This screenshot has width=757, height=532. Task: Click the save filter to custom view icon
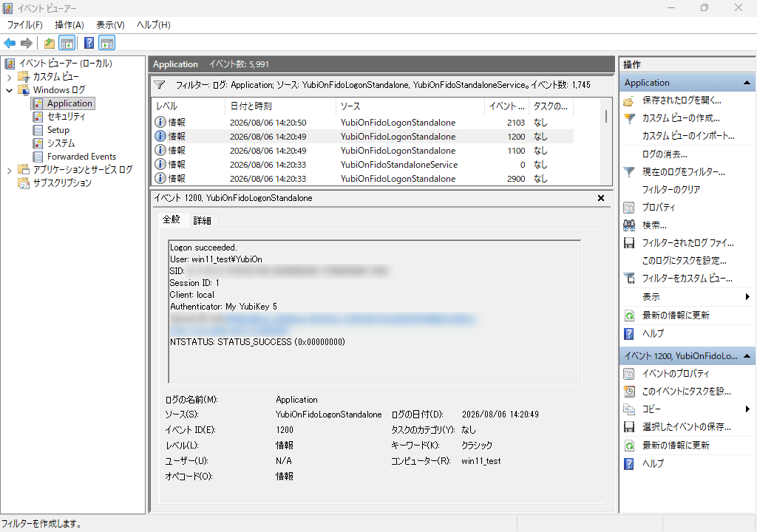click(628, 278)
